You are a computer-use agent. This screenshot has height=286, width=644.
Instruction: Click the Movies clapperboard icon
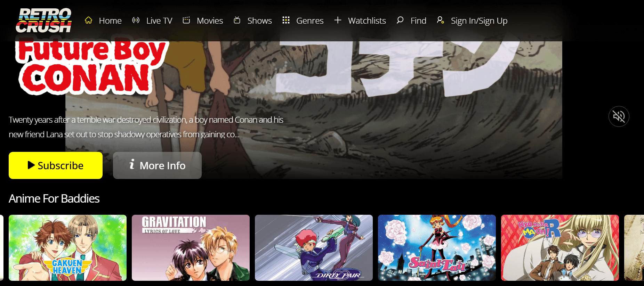[x=186, y=21]
